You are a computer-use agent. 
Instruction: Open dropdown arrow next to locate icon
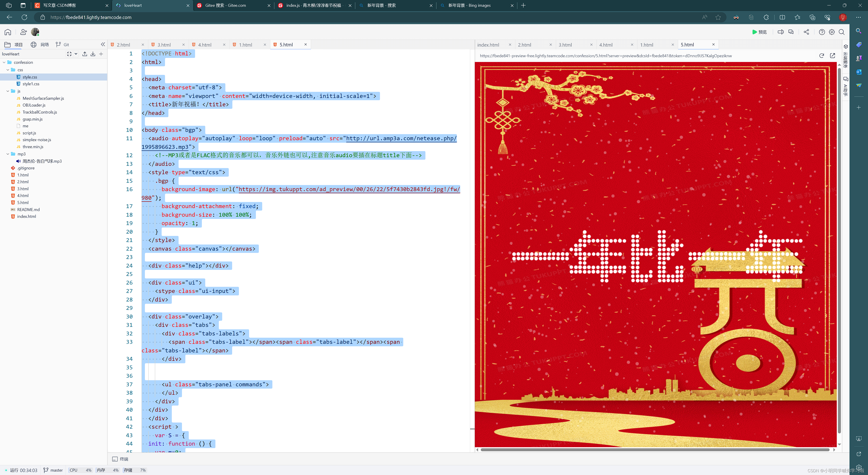tap(76, 54)
